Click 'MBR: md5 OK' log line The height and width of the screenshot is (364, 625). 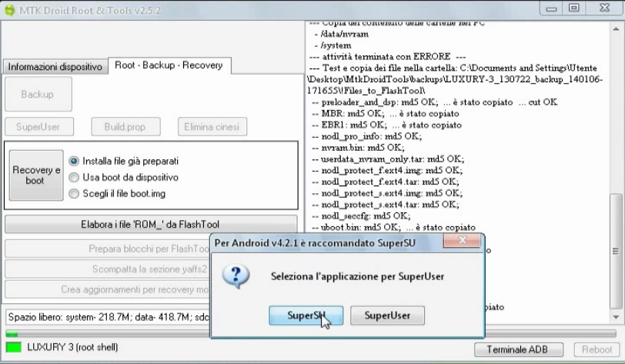click(386, 114)
